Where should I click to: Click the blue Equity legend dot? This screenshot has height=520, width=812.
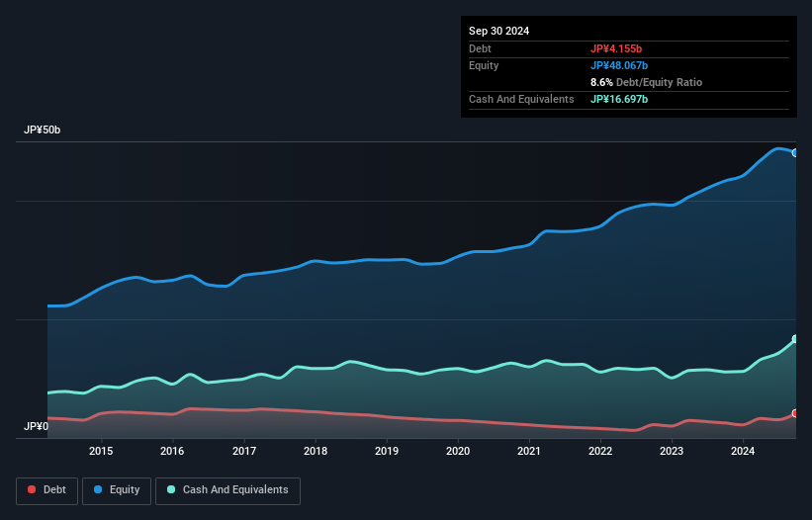[x=98, y=489]
